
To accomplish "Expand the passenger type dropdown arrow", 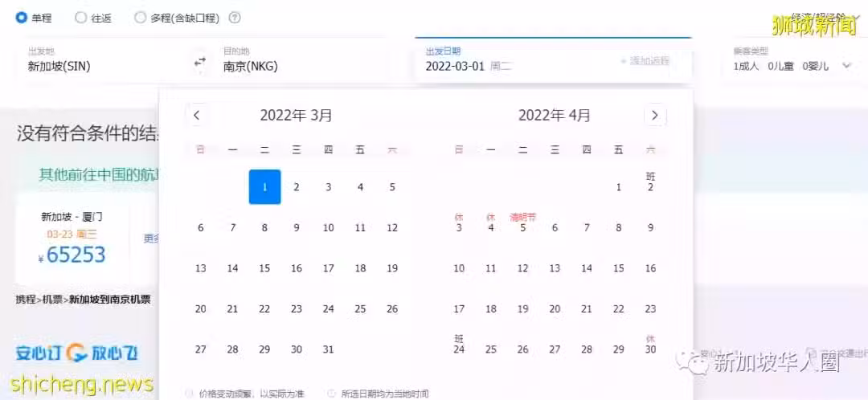I will (846, 66).
